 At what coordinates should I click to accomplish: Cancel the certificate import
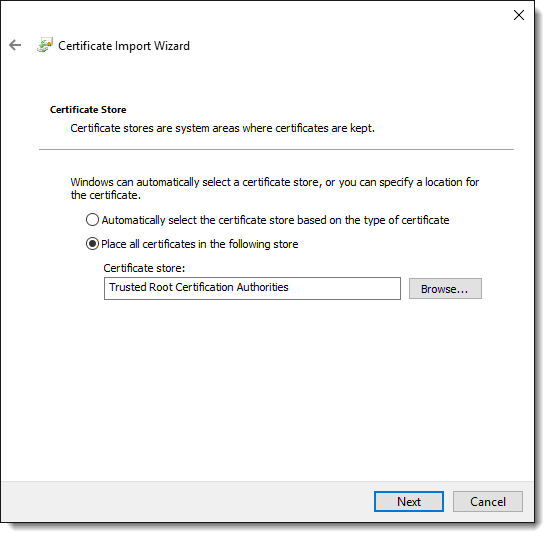488,502
